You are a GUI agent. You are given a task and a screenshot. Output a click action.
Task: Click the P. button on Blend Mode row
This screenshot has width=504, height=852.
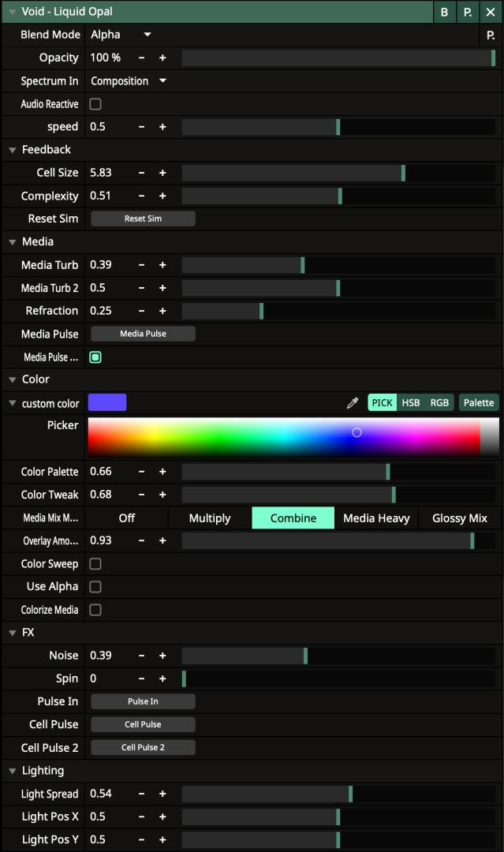(491, 35)
